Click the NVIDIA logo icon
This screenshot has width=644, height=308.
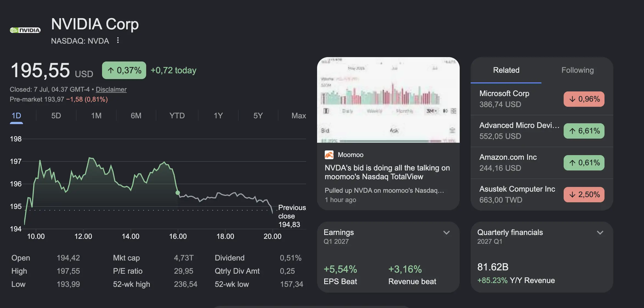point(25,30)
